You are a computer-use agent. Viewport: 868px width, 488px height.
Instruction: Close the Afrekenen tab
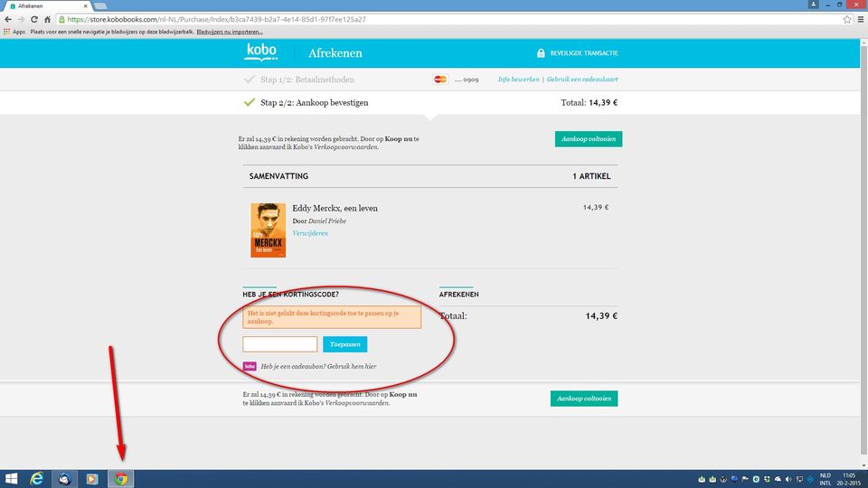click(x=85, y=6)
